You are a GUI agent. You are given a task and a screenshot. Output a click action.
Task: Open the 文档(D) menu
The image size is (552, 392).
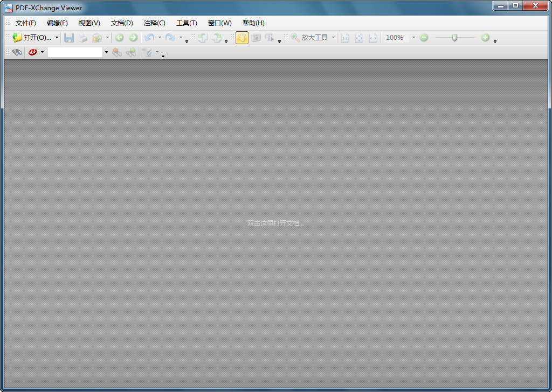pyautogui.click(x=122, y=23)
